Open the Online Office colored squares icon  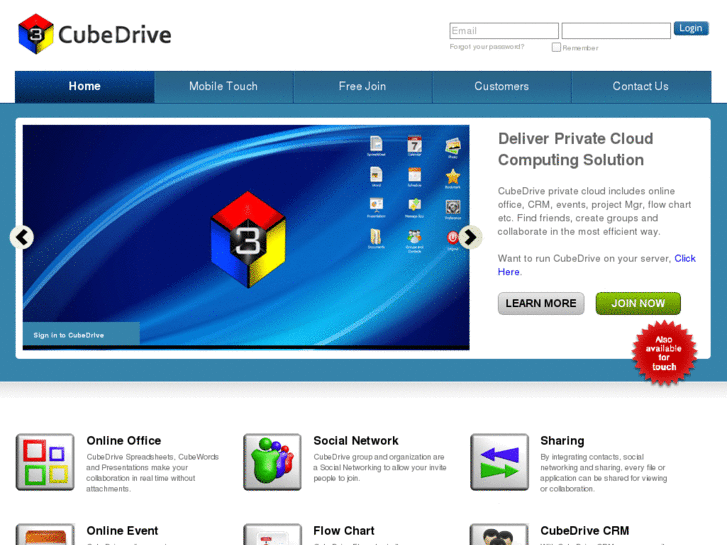[45, 462]
